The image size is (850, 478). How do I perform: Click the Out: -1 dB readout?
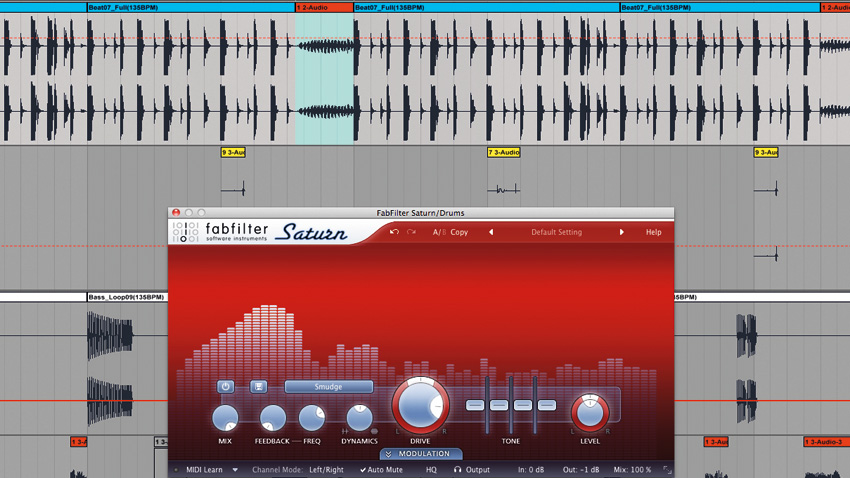(581, 470)
